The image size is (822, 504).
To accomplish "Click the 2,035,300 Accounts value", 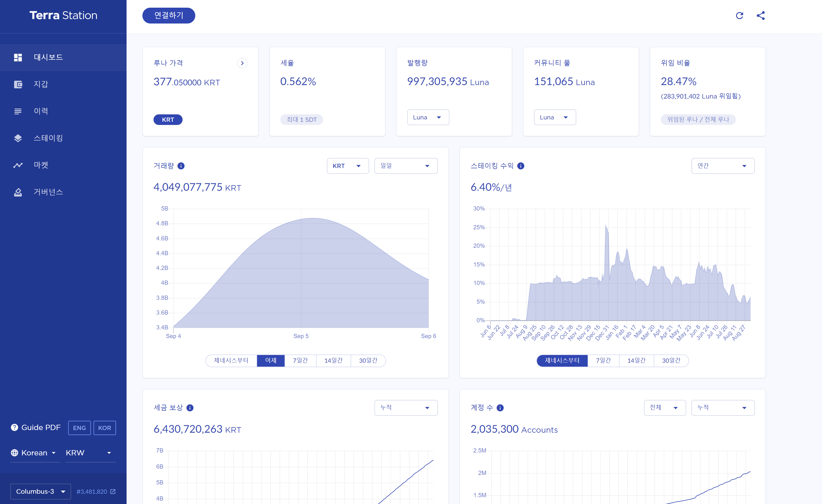I will (514, 429).
